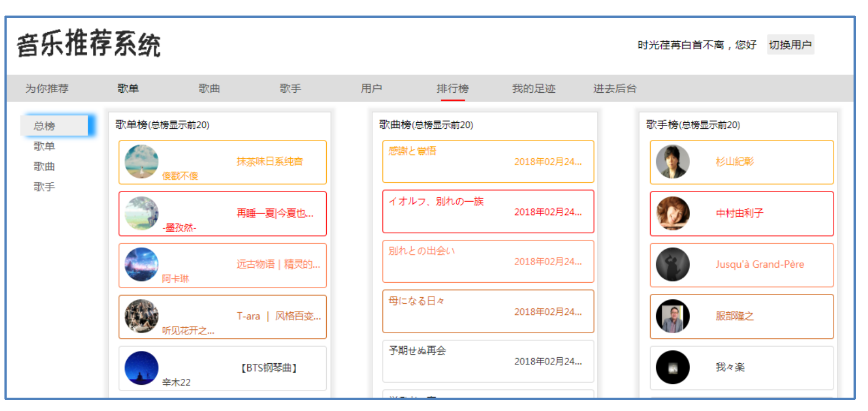Open the 我的足迹 tab
Image resolution: width=868 pixels, height=411 pixels.
[534, 89]
